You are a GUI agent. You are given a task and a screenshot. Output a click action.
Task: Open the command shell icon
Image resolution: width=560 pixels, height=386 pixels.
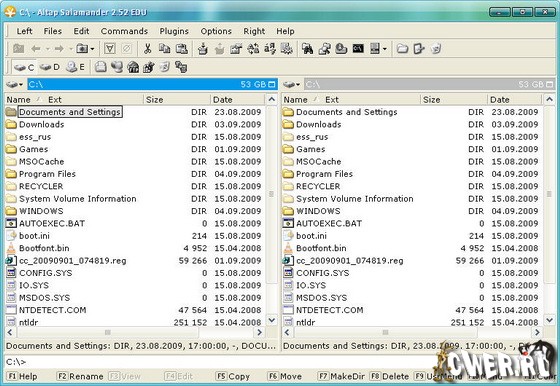point(358,48)
